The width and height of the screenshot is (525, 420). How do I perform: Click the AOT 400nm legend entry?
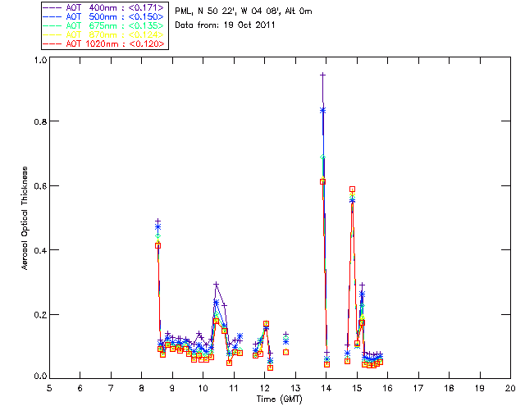[x=104, y=7]
